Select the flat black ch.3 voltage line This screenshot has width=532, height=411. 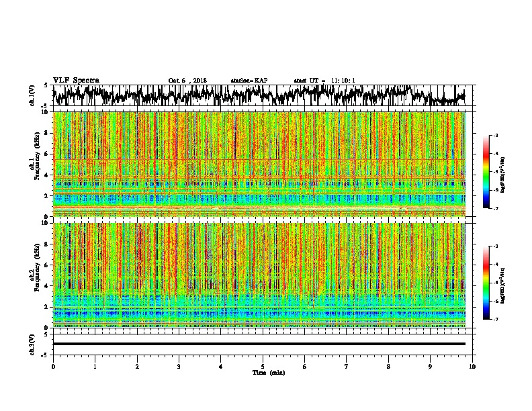tap(259, 344)
